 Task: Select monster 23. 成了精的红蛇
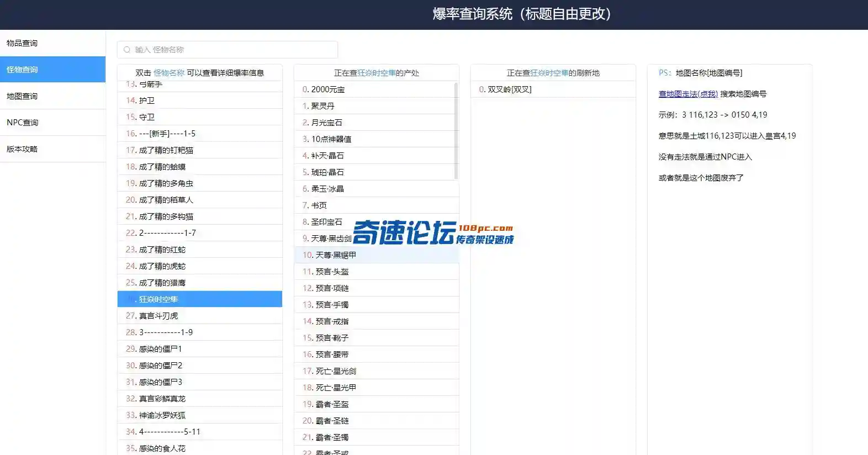pos(200,250)
